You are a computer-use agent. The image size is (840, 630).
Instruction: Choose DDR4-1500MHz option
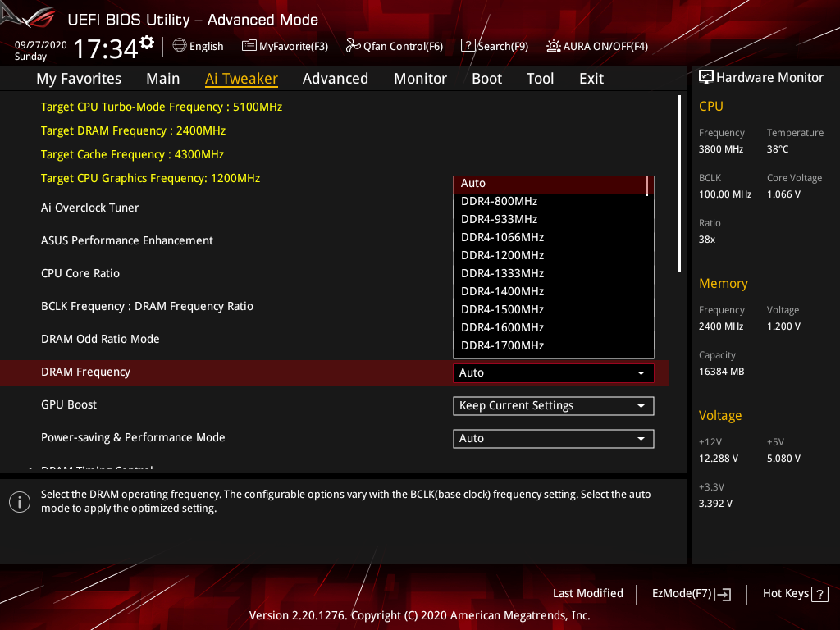(x=550, y=309)
